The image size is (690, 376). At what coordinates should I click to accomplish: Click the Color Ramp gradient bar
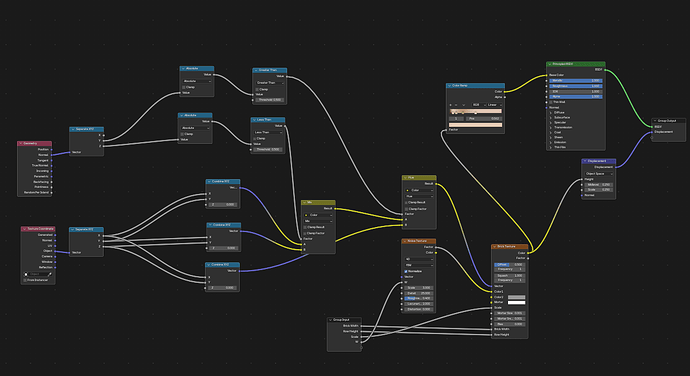(476, 111)
